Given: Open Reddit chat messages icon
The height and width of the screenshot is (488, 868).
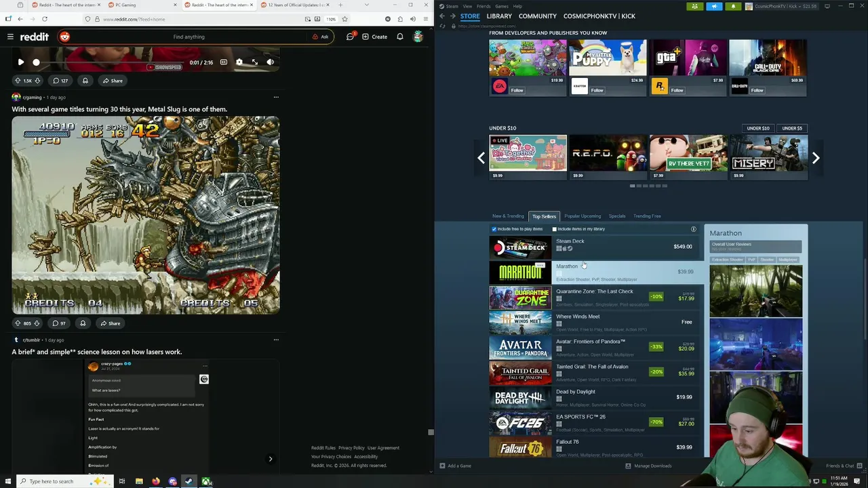Looking at the screenshot, I should [x=350, y=37].
